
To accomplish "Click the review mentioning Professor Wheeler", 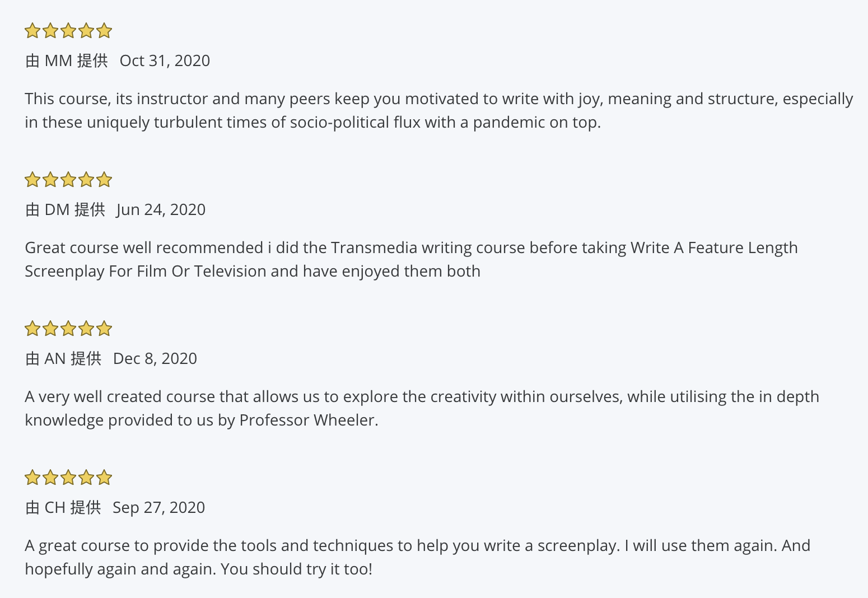I will coord(422,408).
